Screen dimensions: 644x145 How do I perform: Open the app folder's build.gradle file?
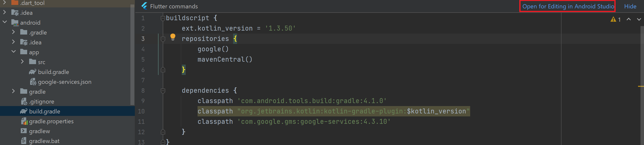coord(53,72)
